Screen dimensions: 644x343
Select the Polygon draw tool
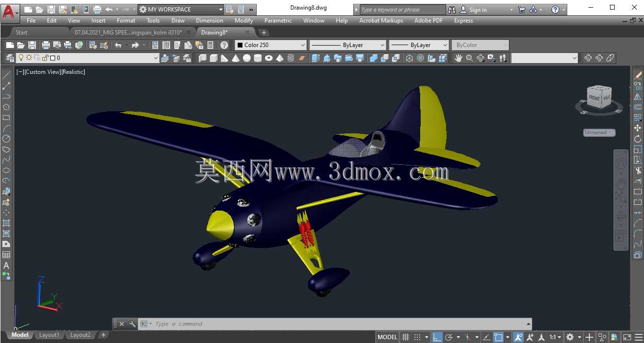tap(6, 107)
